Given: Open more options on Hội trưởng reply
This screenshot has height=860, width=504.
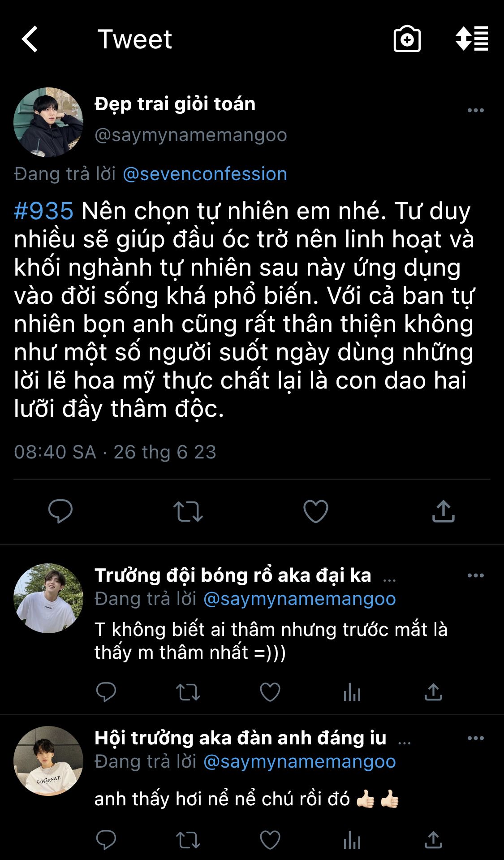Looking at the screenshot, I should [x=475, y=738].
